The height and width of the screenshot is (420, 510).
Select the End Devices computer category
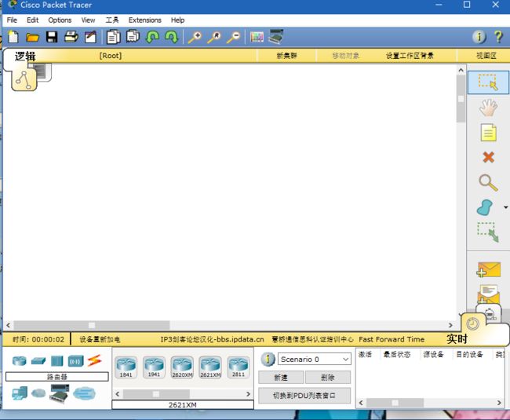20,393
